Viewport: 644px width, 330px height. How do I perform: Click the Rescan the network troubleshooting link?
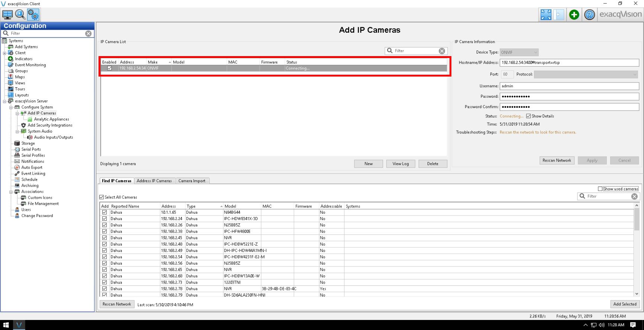pos(538,132)
